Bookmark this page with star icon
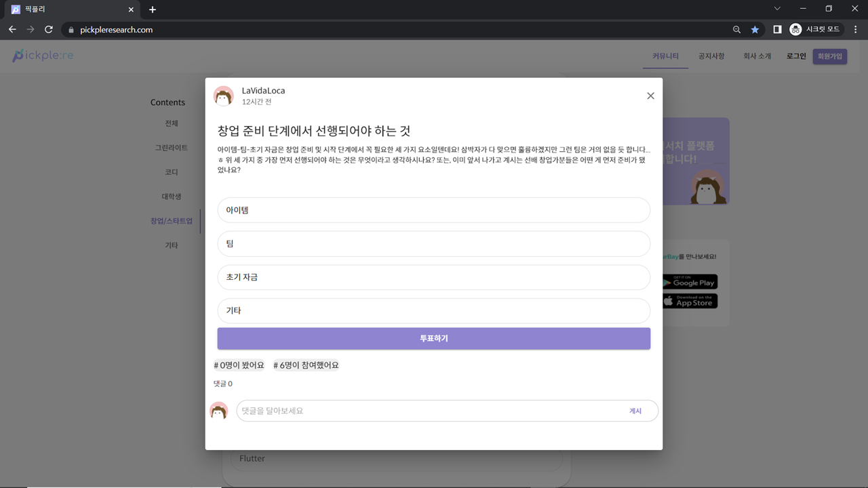 tap(755, 30)
